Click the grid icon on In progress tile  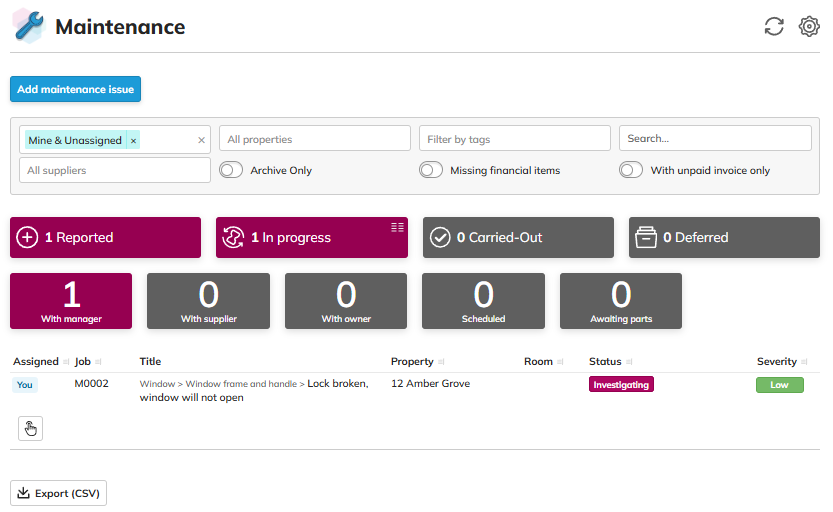point(397,228)
